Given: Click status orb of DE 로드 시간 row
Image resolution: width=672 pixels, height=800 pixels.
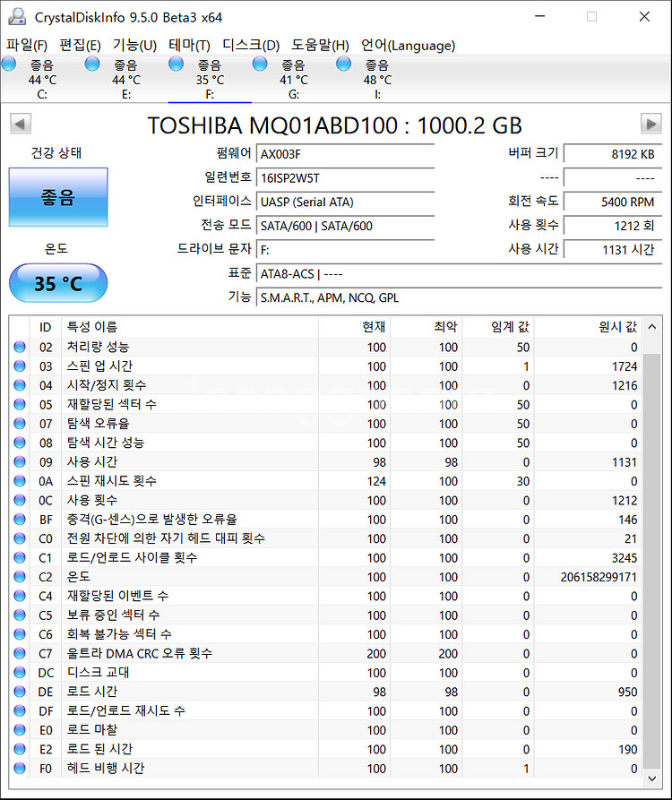Looking at the screenshot, I should [x=20, y=692].
